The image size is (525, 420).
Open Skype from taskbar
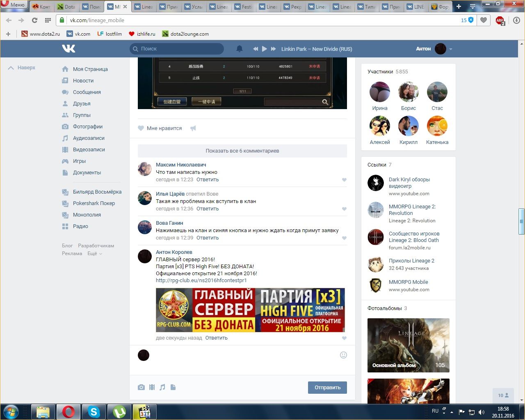pos(94,412)
